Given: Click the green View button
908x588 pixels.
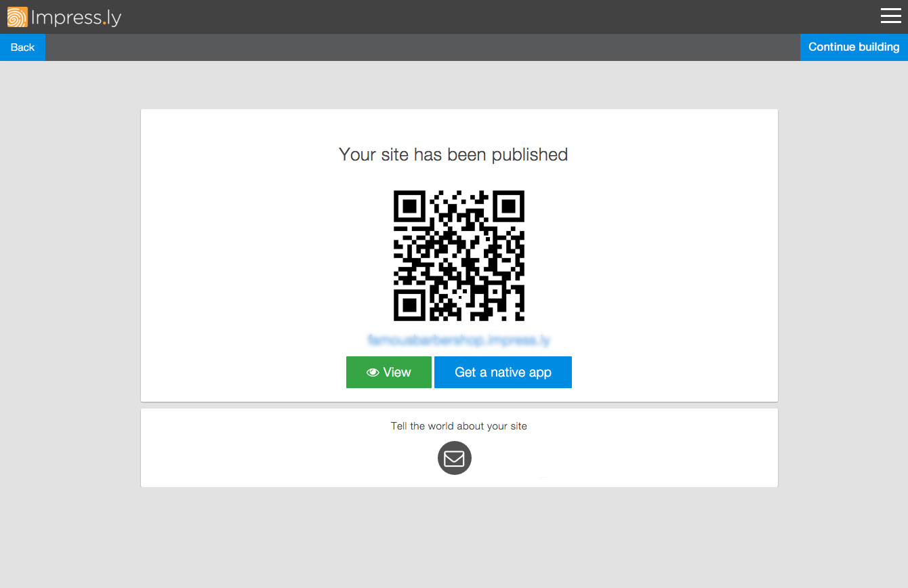Looking at the screenshot, I should point(389,373).
